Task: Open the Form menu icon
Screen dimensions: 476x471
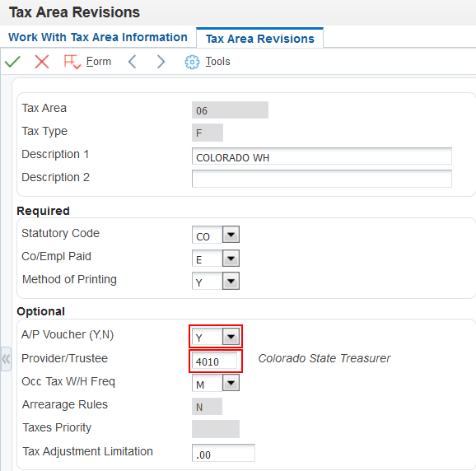Action: click(72, 62)
